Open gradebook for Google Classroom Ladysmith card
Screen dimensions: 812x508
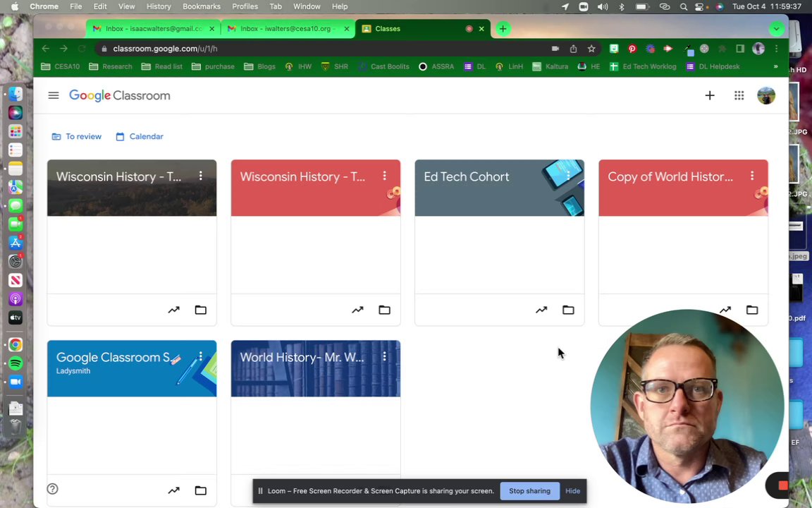[x=173, y=490]
